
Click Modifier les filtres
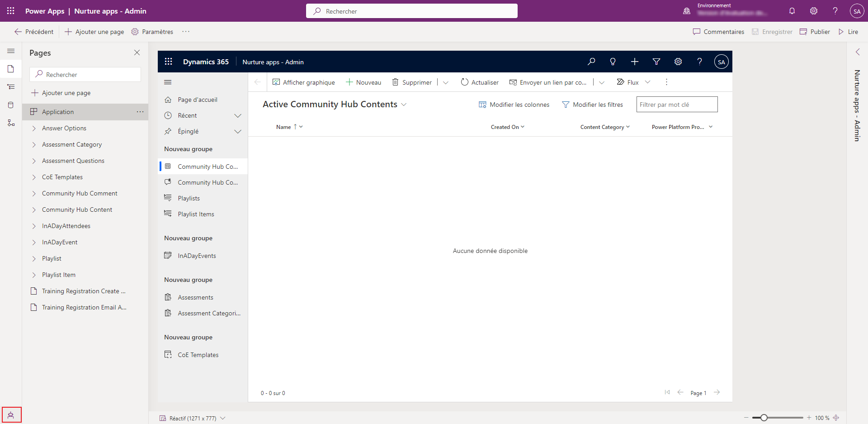point(592,105)
